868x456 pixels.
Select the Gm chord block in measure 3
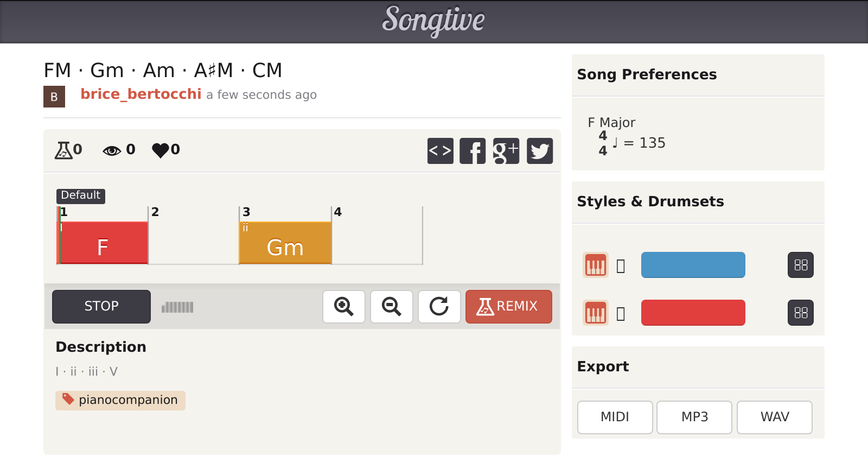(285, 243)
